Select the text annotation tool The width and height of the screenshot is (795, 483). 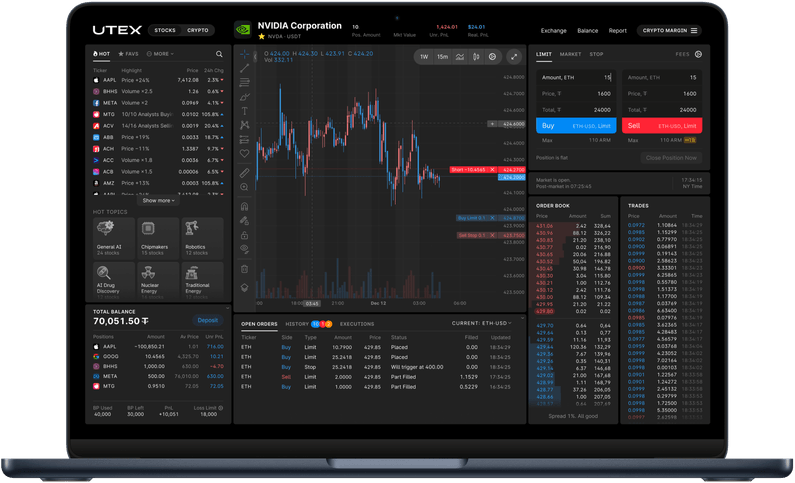[244, 110]
